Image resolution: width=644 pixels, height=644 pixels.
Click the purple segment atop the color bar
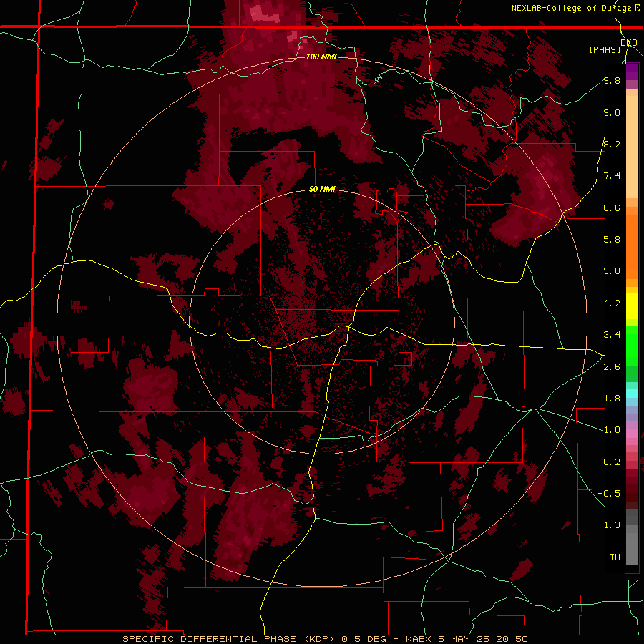(x=632, y=72)
